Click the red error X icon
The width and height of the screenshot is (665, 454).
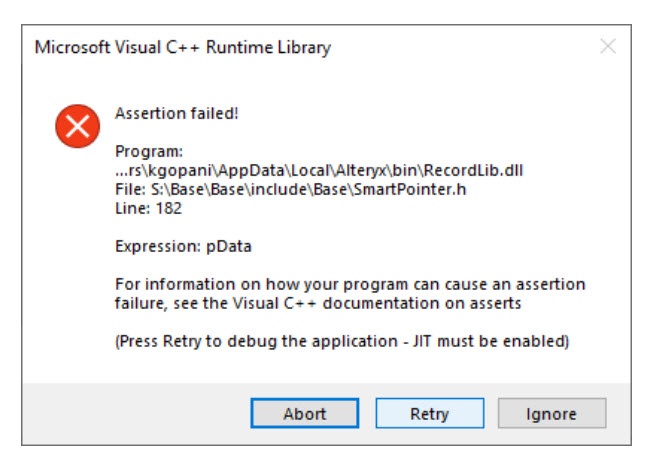pos(77,126)
